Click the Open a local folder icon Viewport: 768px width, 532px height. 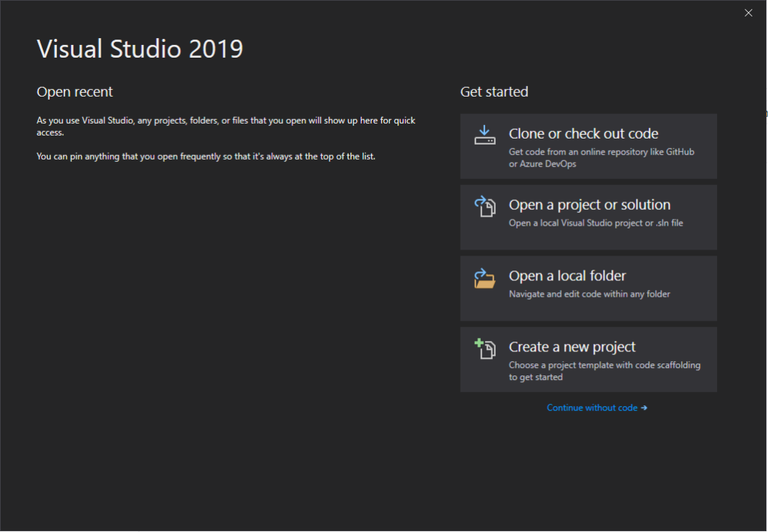(x=484, y=278)
